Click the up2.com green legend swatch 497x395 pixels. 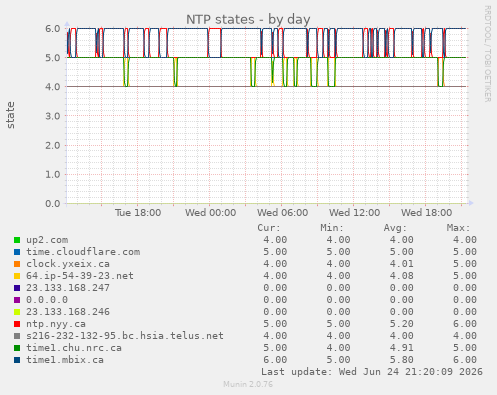pyautogui.click(x=17, y=240)
